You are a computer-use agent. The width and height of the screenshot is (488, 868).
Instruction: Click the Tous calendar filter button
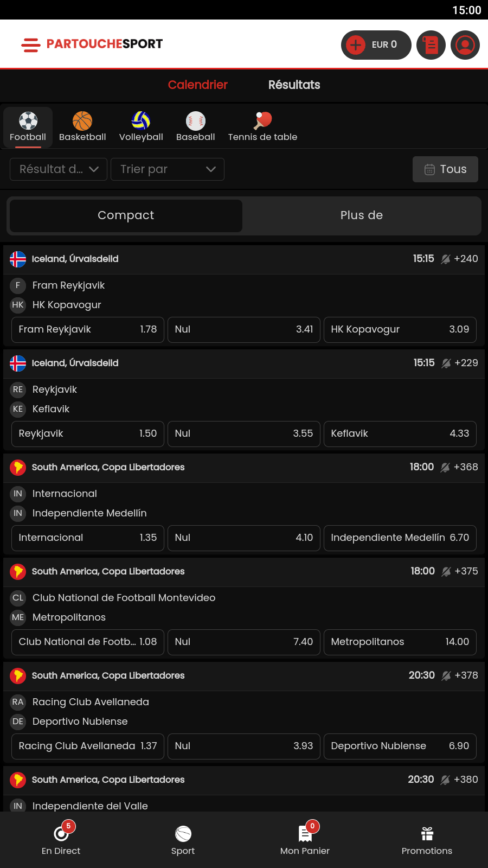[x=445, y=169]
